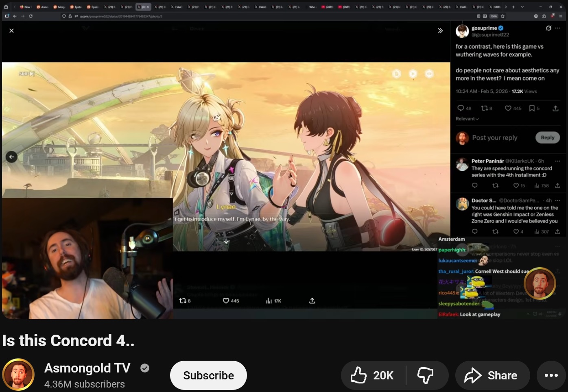Close the active X browser tab
Viewport: 568px width, 392px height.
coord(148,7)
